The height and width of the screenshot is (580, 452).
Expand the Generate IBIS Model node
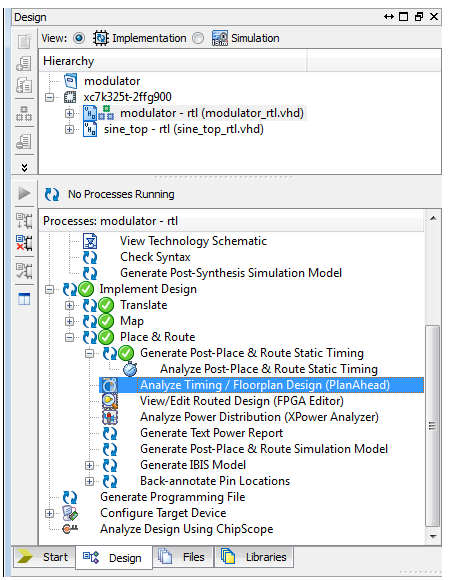coord(89,465)
